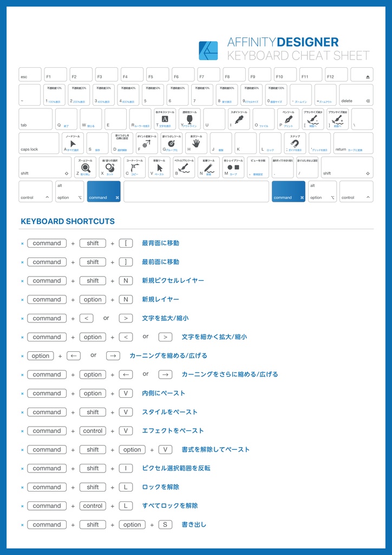Click the Affinity Designer logo icon

tap(208, 50)
